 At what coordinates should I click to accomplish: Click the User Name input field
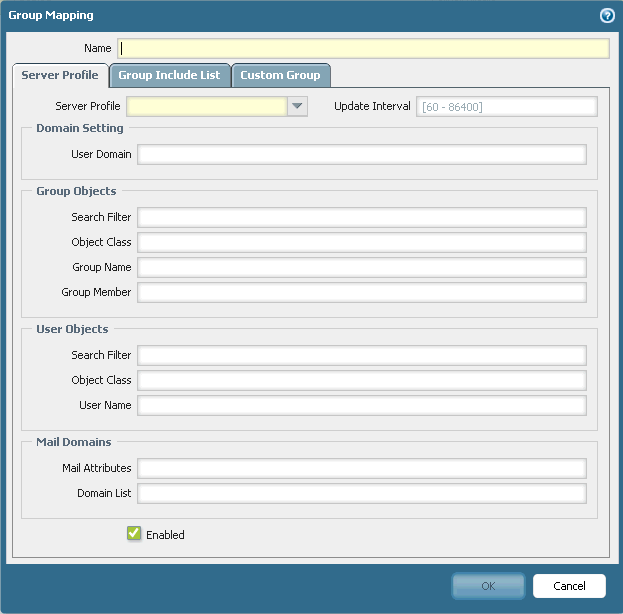361,405
